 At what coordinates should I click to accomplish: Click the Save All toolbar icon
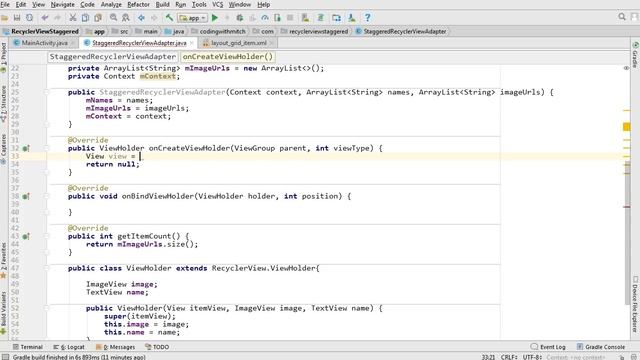point(17,18)
